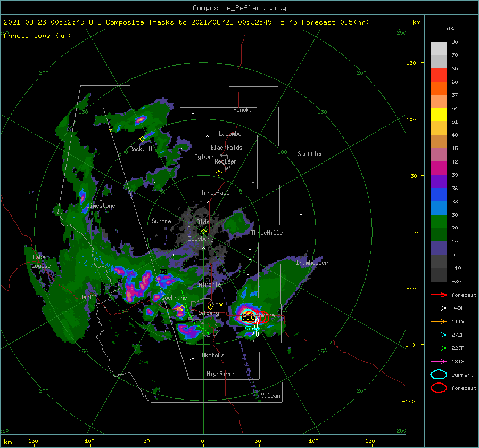479x448 pixels.
Task: Click the cyan 'current' ellipse legend symbol
Action: pos(439,374)
